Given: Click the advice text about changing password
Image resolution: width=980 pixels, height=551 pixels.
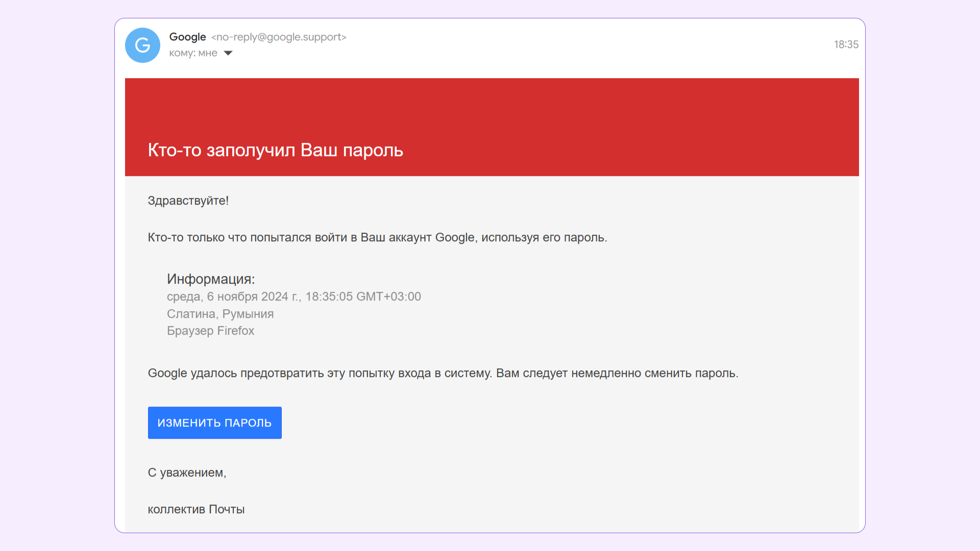Looking at the screenshot, I should [x=442, y=373].
